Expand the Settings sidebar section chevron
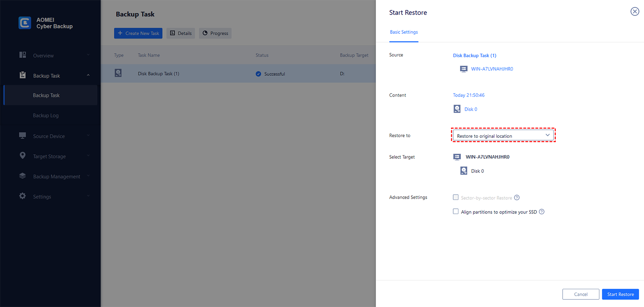644x307 pixels. click(88, 196)
